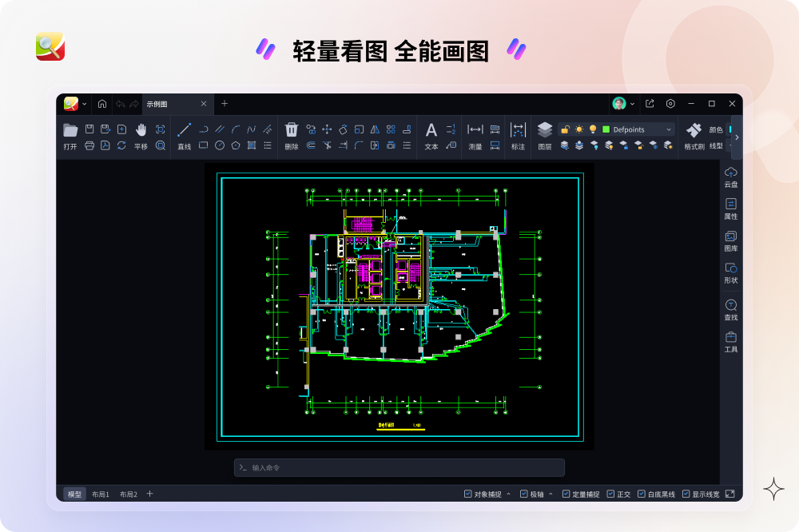Open the 文本 (Text) tool
This screenshot has width=799, height=532.
click(x=431, y=136)
